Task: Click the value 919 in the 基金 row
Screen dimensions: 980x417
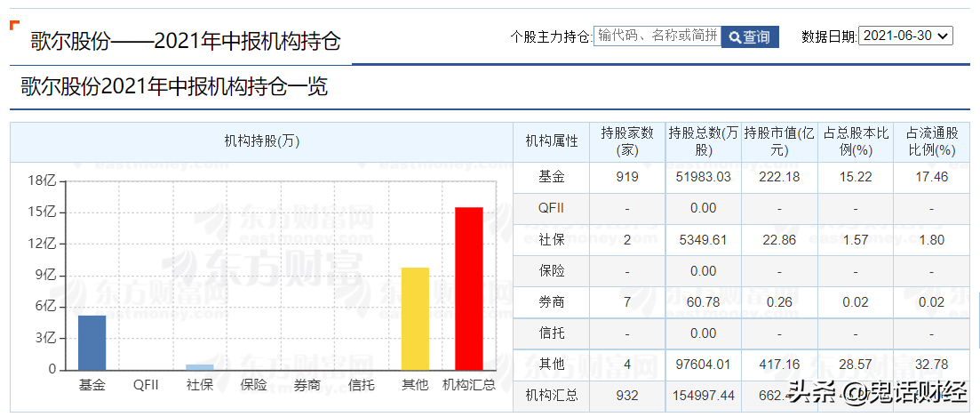Action: (627, 177)
